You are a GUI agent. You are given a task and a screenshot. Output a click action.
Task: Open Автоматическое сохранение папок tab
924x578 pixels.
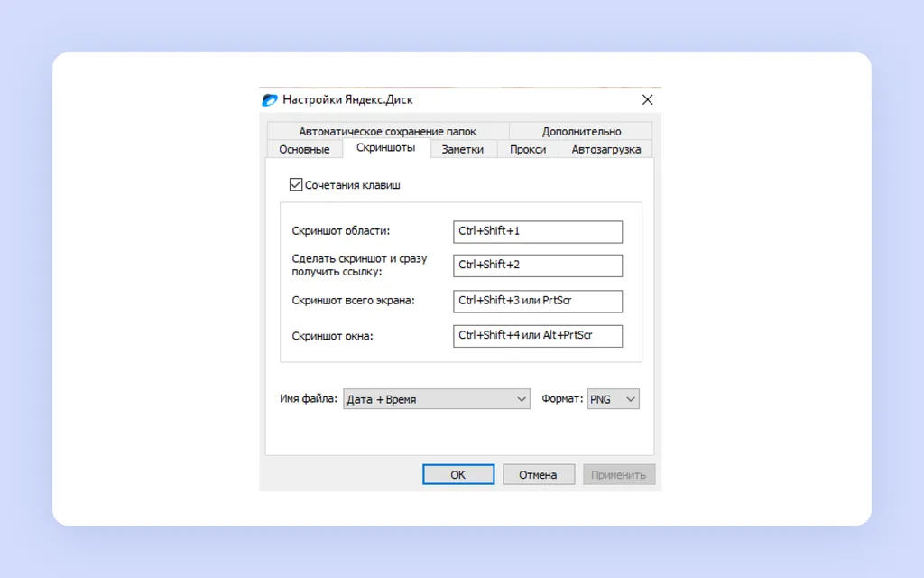(x=388, y=131)
